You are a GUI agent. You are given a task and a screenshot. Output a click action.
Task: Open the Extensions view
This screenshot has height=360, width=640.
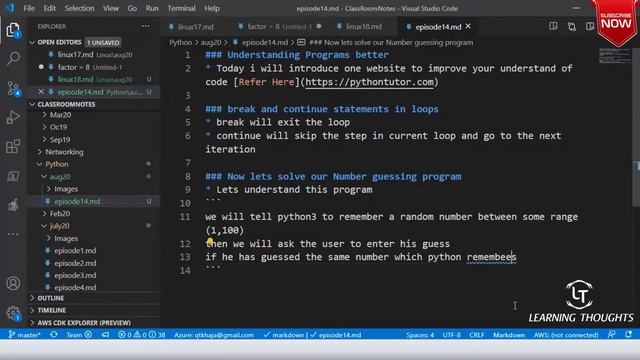coord(13,147)
